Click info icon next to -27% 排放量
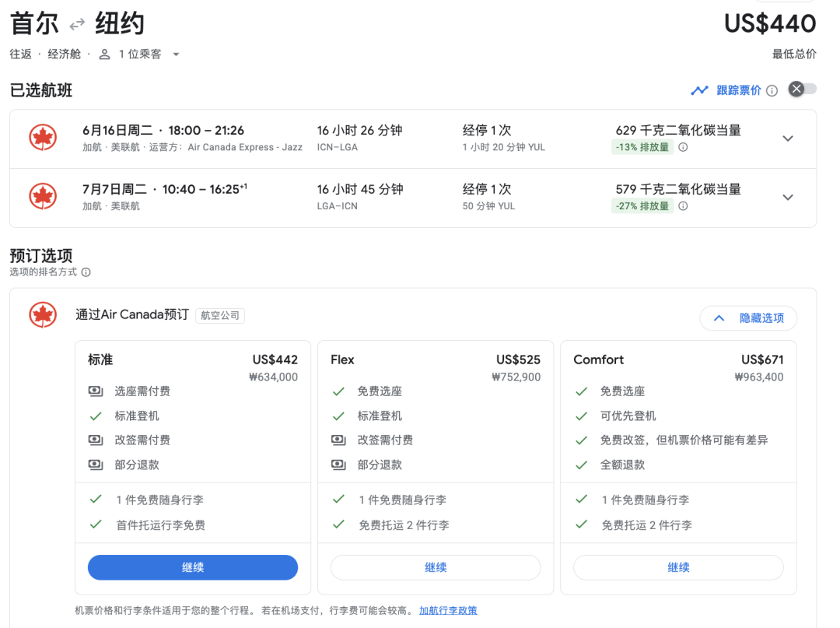 [683, 207]
